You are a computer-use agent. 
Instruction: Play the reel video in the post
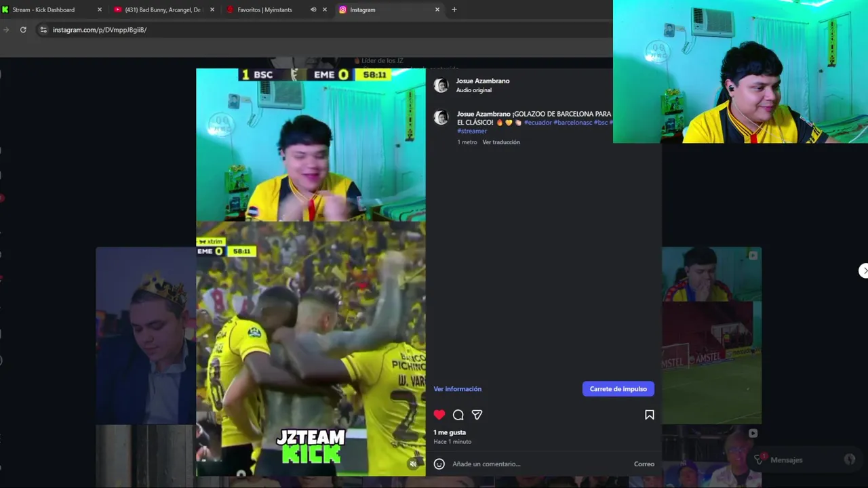click(311, 272)
